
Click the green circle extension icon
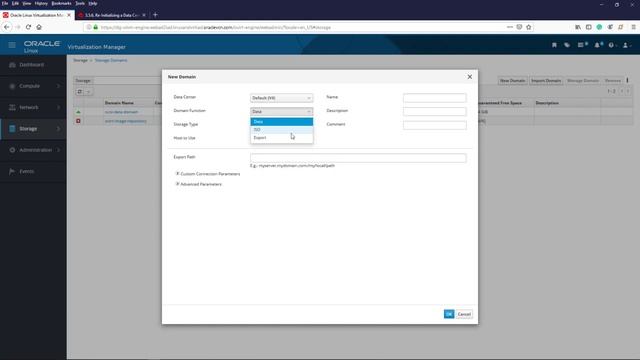pos(599,27)
